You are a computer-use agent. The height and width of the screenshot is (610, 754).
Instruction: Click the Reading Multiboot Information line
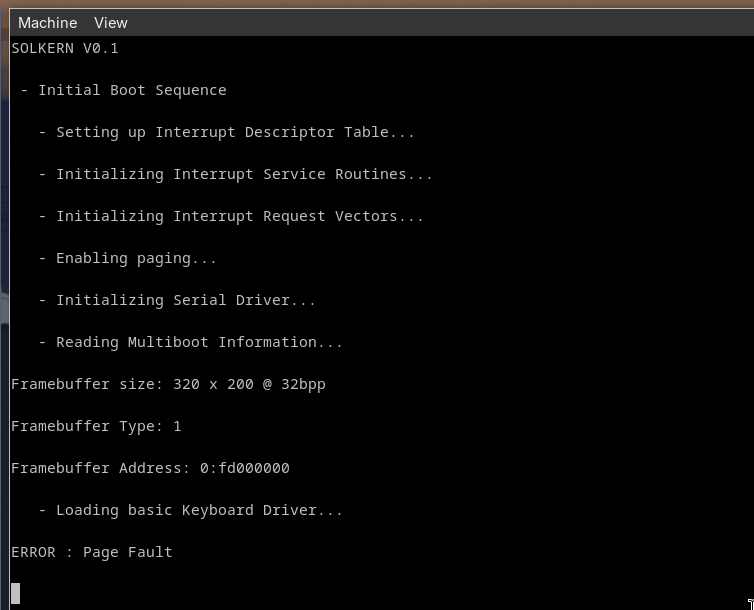tap(190, 342)
